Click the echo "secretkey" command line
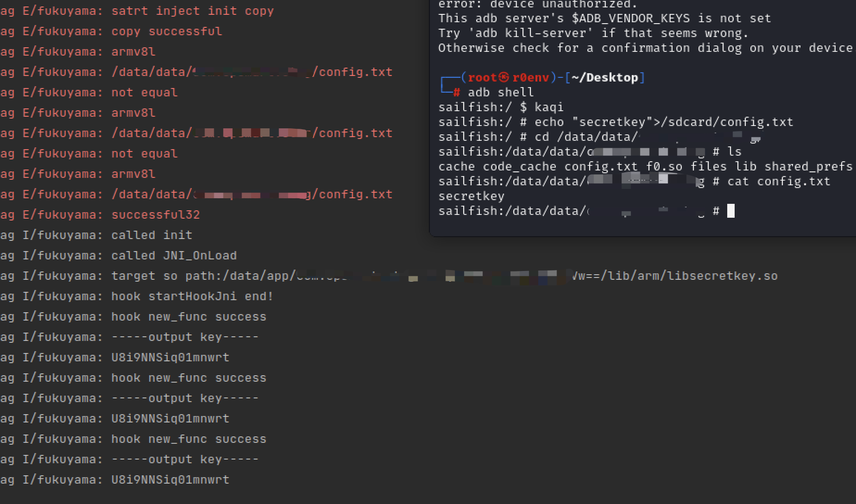856x504 pixels. (664, 122)
